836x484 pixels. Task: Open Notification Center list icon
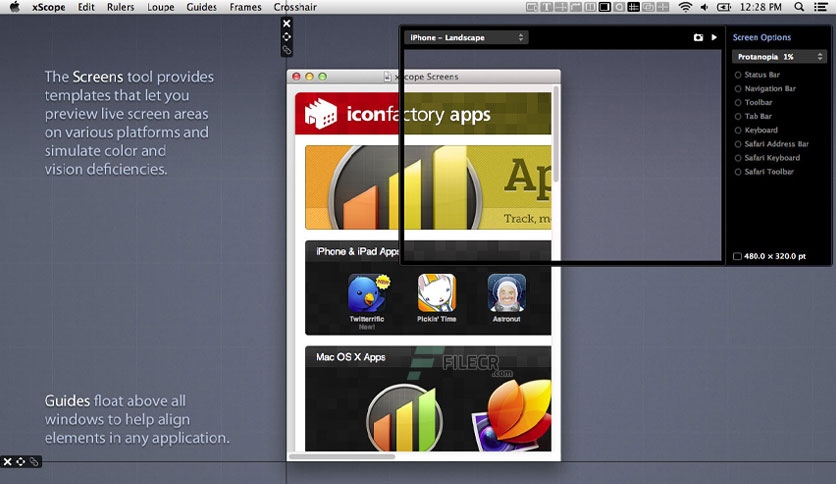821,7
